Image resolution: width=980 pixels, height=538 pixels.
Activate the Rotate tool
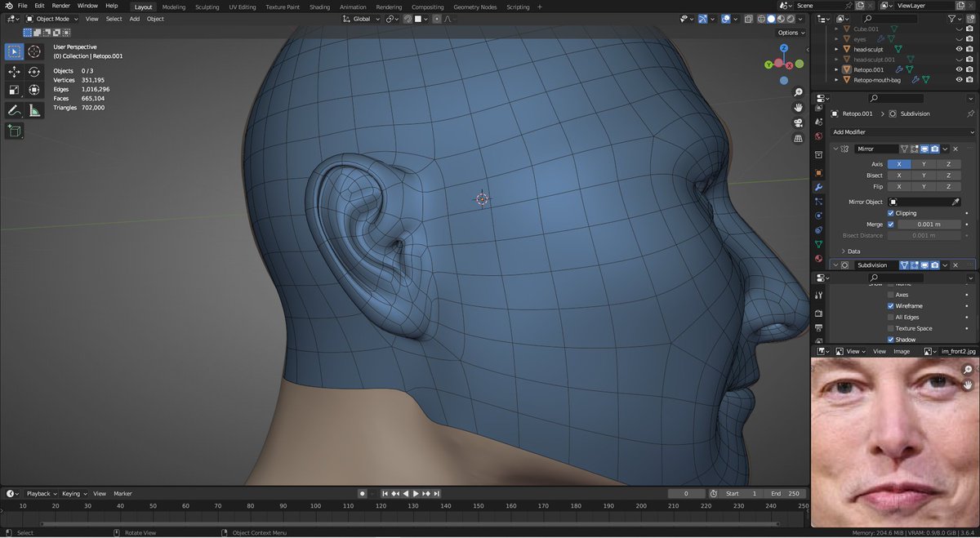pyautogui.click(x=34, y=72)
